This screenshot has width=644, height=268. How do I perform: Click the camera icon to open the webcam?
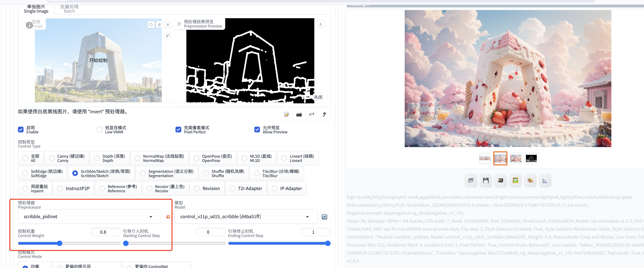click(x=299, y=114)
